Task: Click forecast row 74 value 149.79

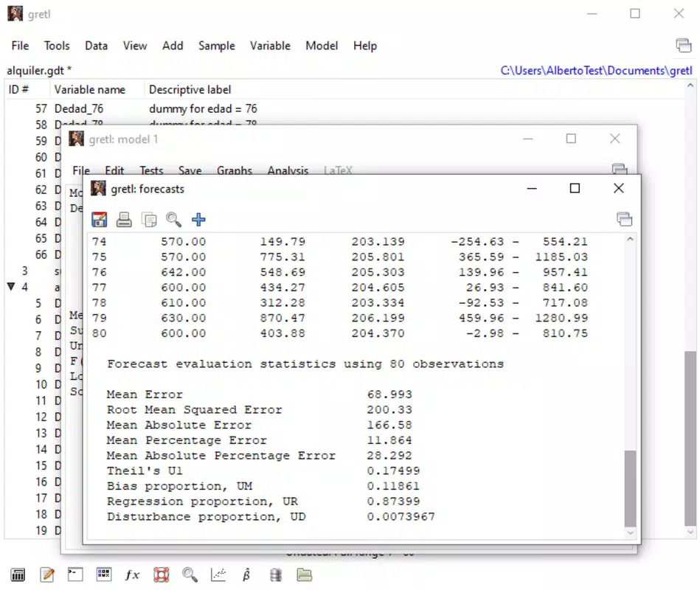Action: (x=283, y=242)
